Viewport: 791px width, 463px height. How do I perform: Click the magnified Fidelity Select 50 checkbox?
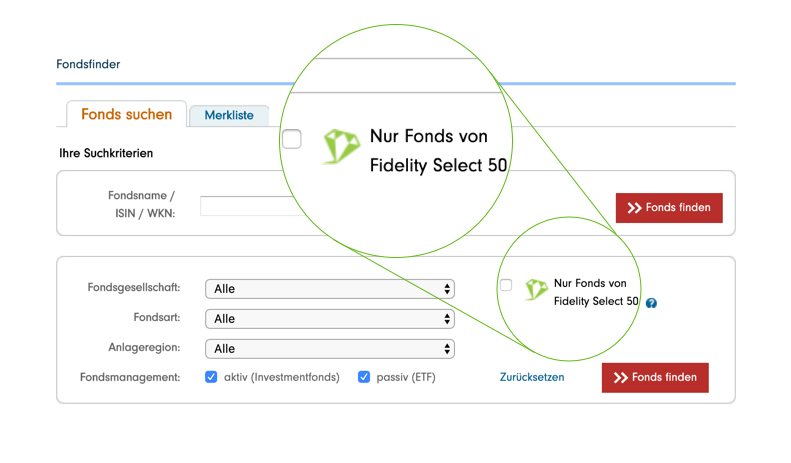coord(291,139)
